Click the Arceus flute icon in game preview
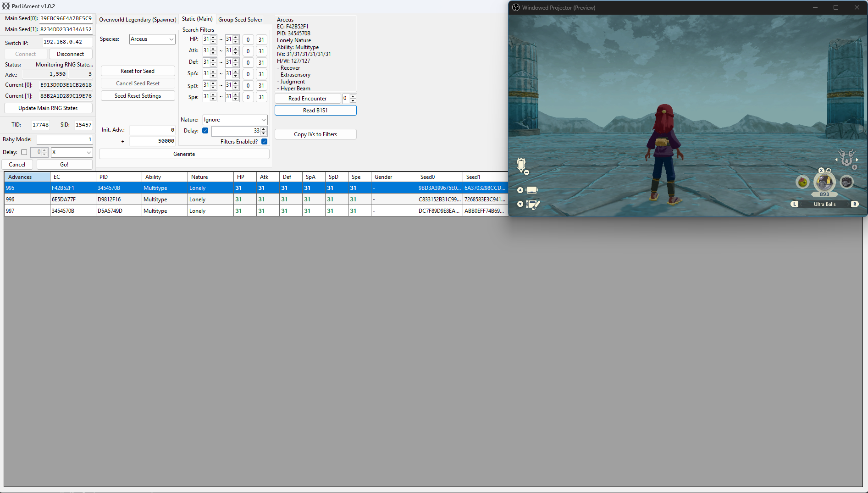 [846, 157]
